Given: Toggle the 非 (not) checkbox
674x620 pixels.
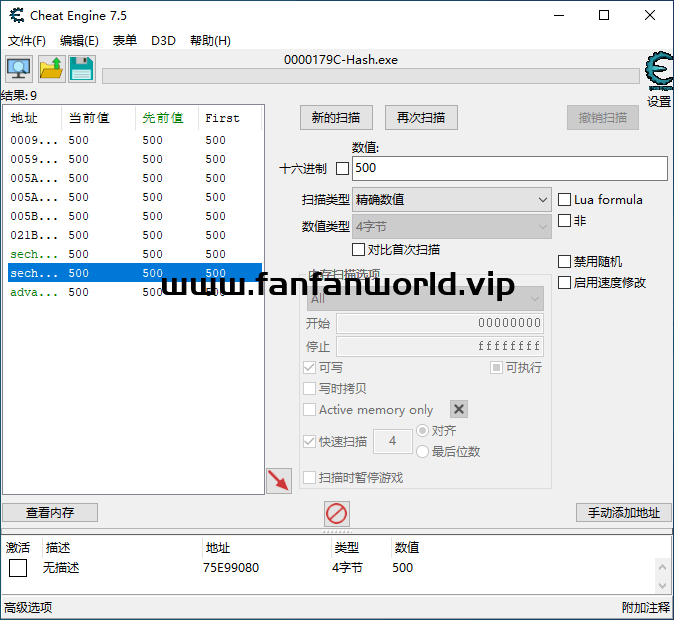Looking at the screenshot, I should [564, 221].
